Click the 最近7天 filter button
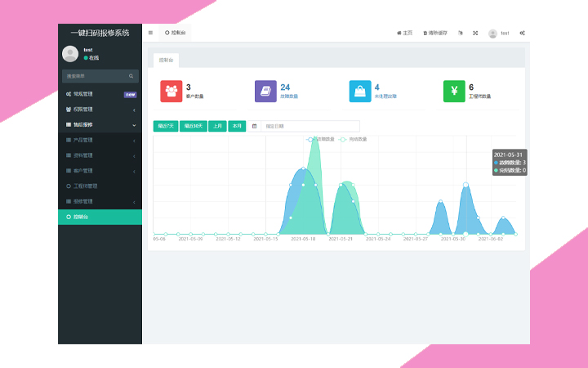 tap(167, 126)
